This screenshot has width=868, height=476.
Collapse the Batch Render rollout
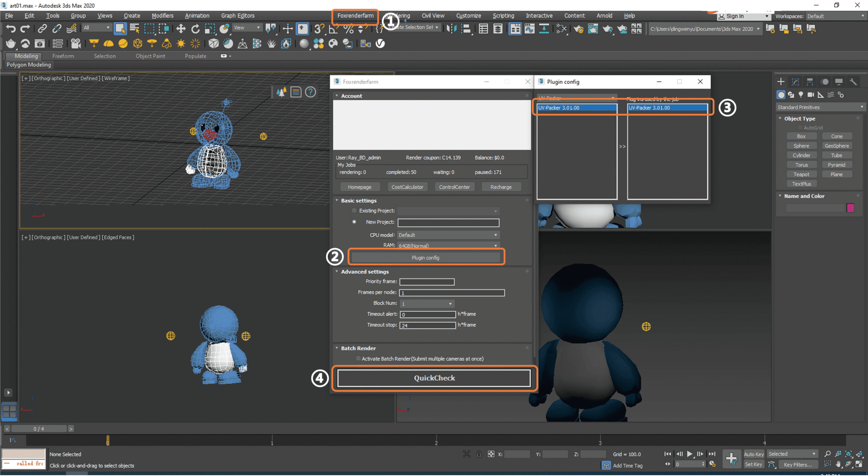tap(358, 348)
